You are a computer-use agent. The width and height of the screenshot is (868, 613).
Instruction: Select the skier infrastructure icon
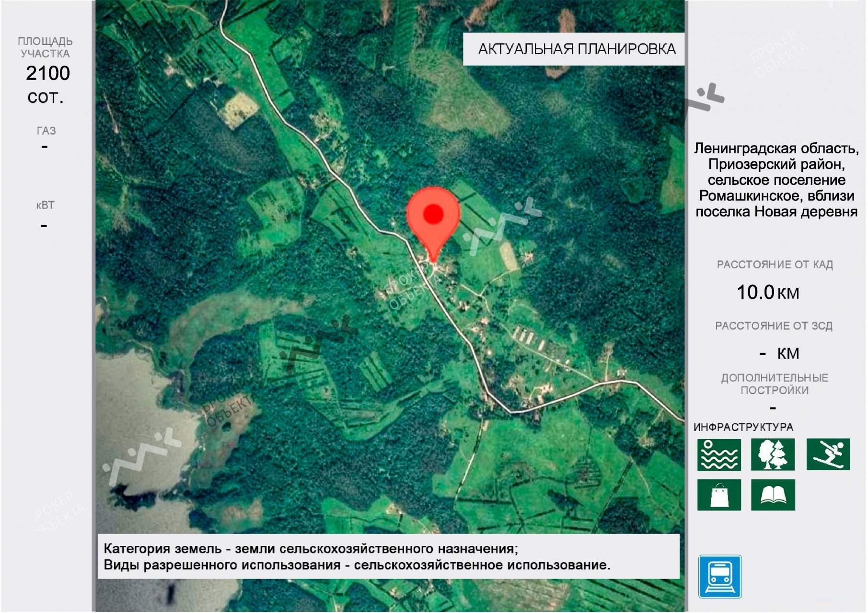828,454
